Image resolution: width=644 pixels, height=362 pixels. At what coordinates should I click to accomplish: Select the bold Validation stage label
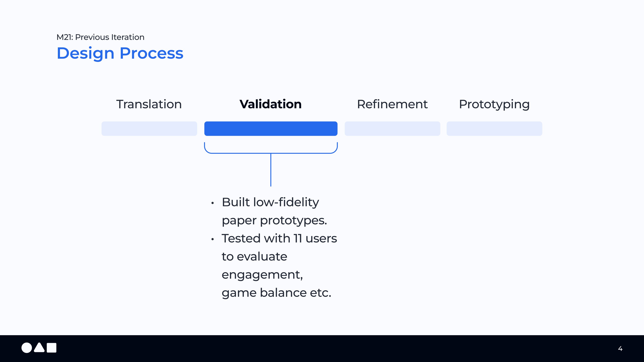[x=271, y=104]
